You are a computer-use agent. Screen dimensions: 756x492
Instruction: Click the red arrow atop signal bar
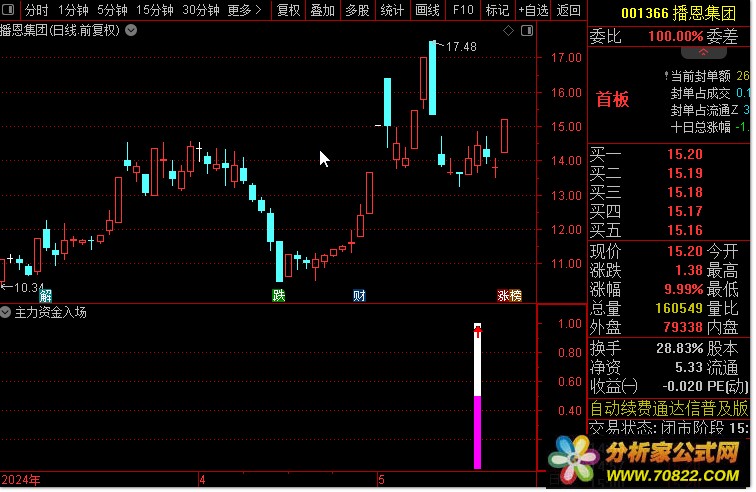click(x=477, y=332)
